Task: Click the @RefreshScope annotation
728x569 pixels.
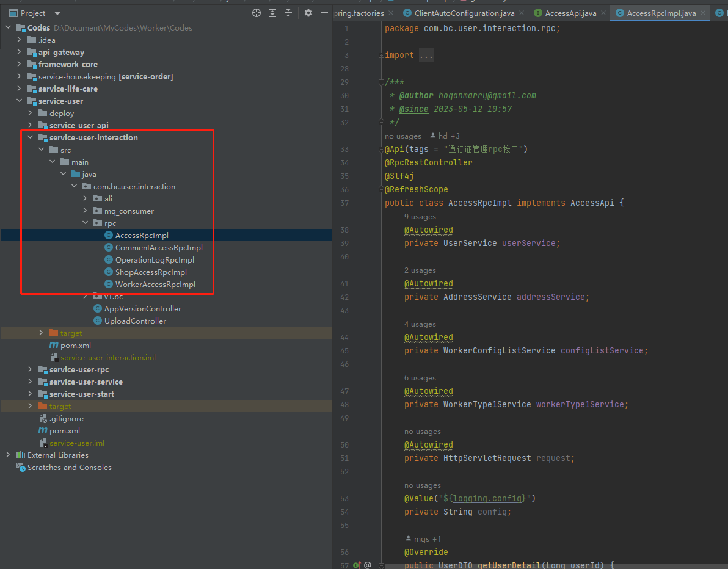Action: pos(416,189)
